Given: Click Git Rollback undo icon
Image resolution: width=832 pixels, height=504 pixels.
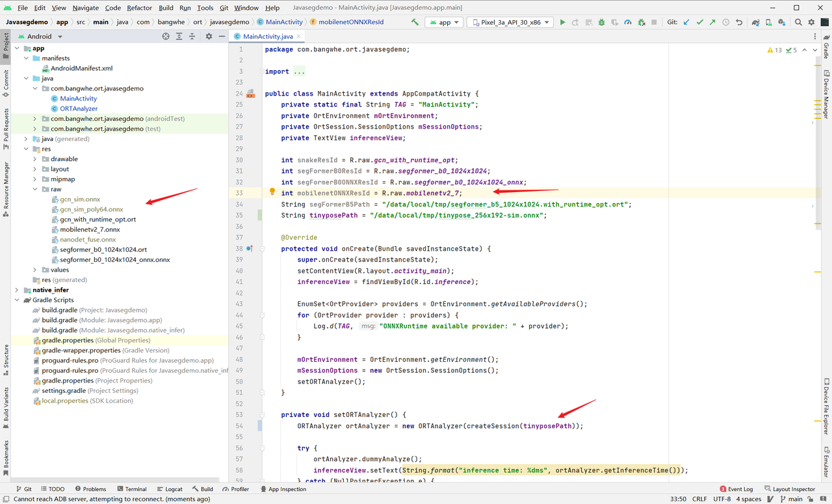Looking at the screenshot, I should (738, 22).
